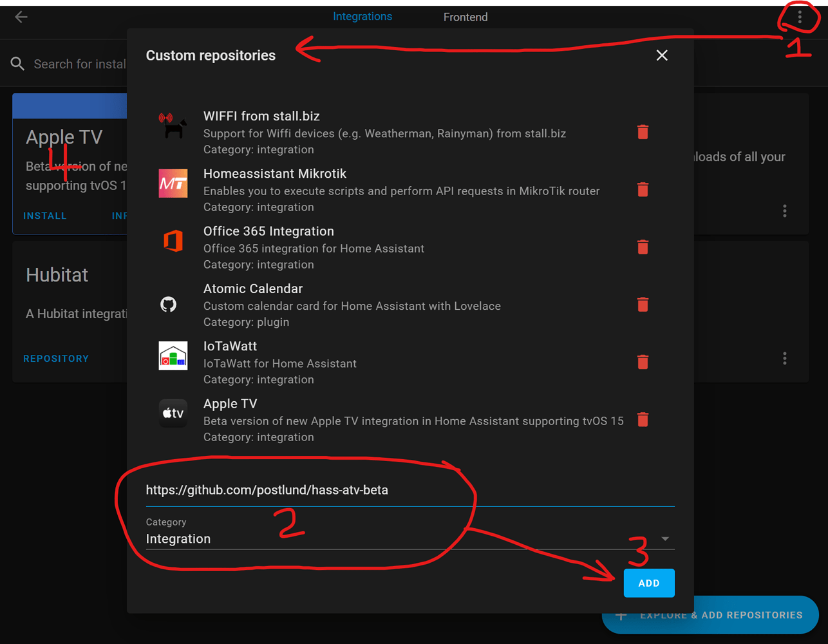Click INSTALL on the Apple TV card
The image size is (828, 644).
45,216
